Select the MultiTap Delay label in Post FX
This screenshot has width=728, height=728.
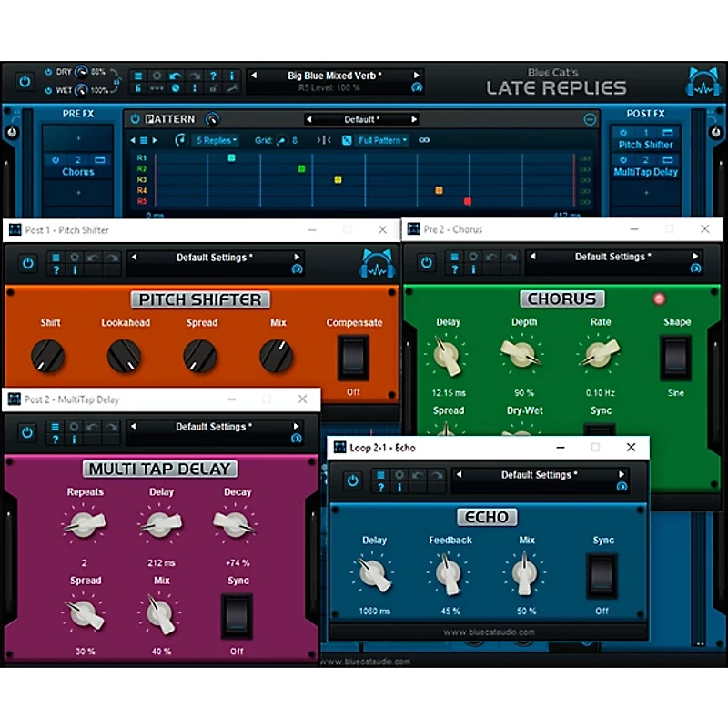(646, 172)
